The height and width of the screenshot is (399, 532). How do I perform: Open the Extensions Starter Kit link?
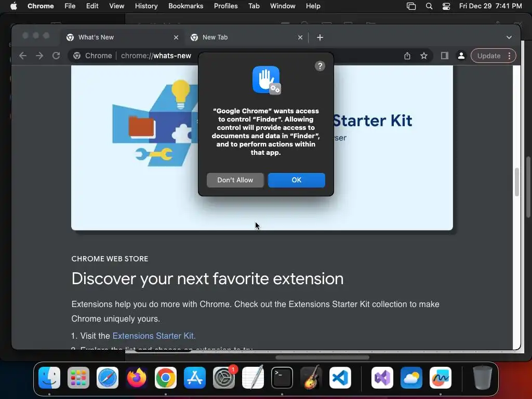coord(154,336)
